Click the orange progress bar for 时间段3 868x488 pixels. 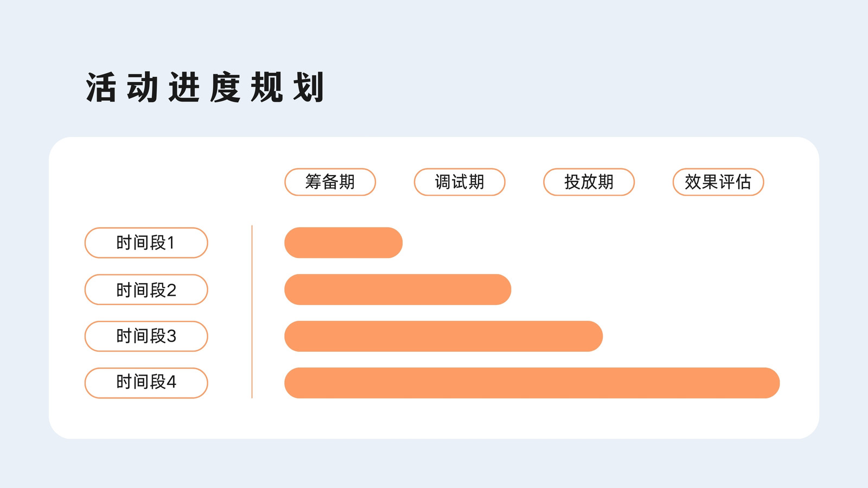pyautogui.click(x=444, y=336)
